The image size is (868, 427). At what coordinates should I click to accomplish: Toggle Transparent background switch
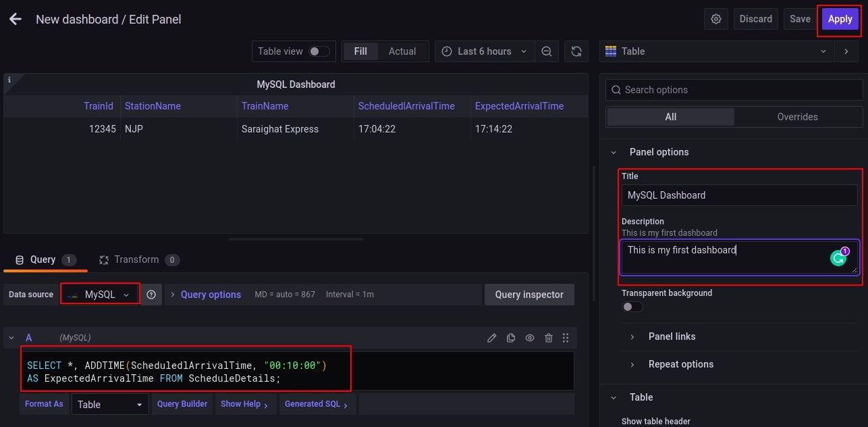632,307
